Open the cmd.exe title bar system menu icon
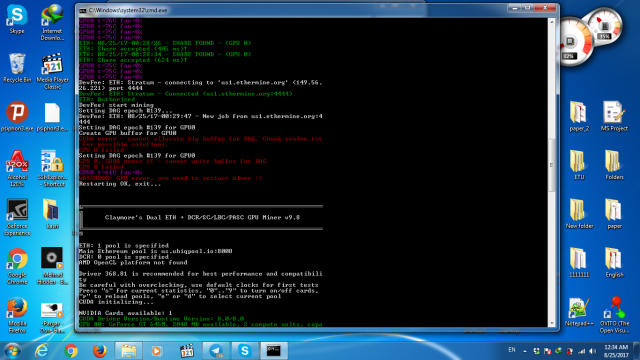 (83, 10)
